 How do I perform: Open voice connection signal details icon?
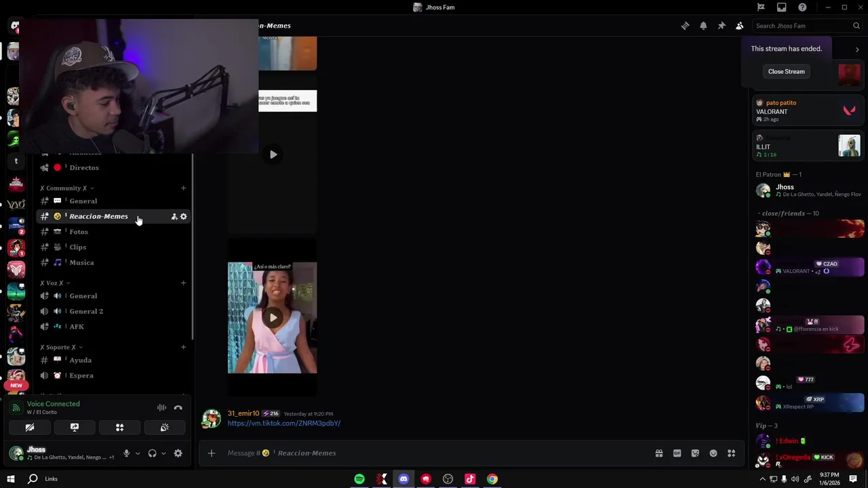[16, 408]
